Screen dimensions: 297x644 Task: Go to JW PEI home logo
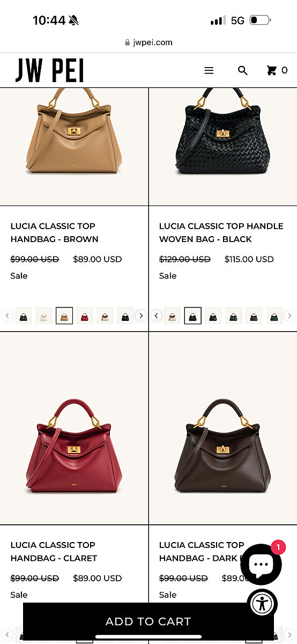49,70
